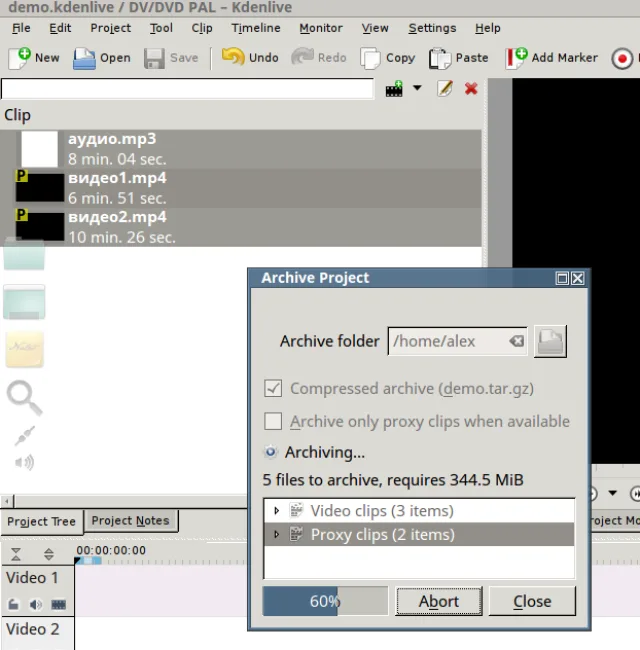
Task: Click the timeline expand tracks icon
Action: [x=48, y=554]
